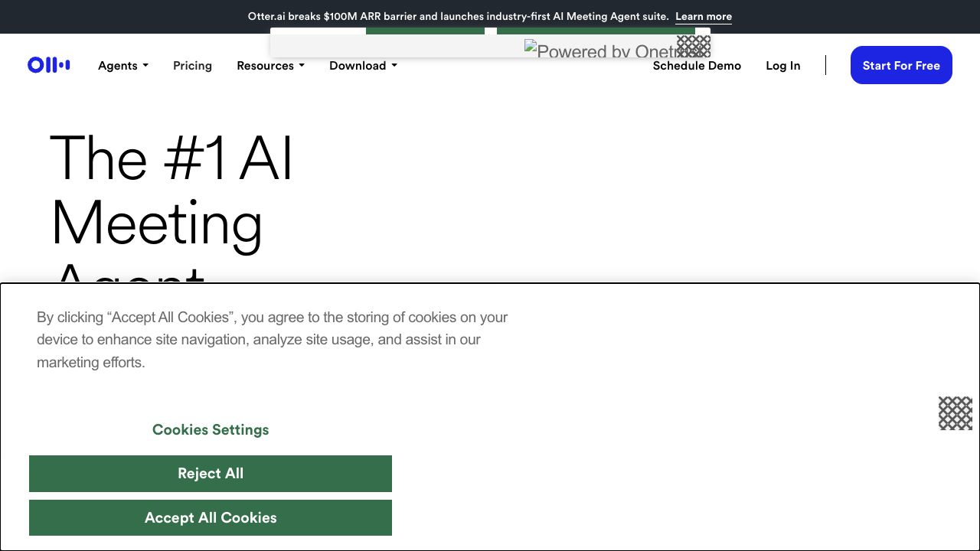980x551 pixels.
Task: Open the Log In page
Action: click(782, 66)
